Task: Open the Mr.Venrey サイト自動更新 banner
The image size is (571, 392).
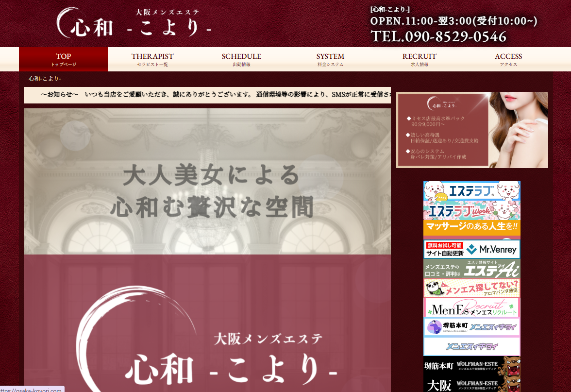Action: point(472,249)
